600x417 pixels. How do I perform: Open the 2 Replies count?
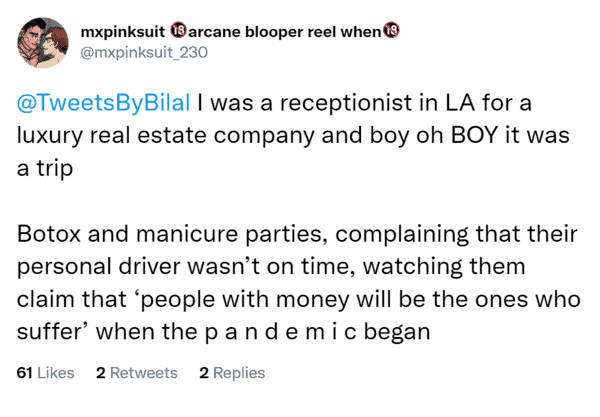click(232, 373)
